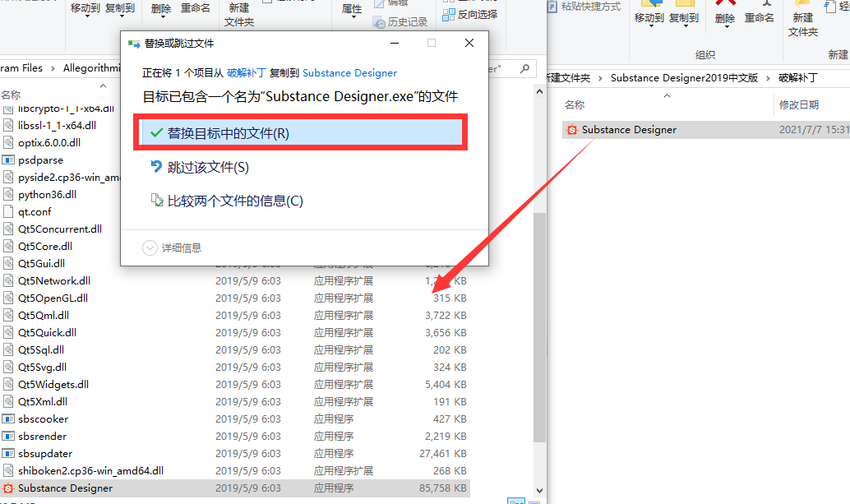Image resolution: width=850 pixels, height=504 pixels.
Task: Select Qt5Sql.dll file
Action: pyautogui.click(x=41, y=350)
